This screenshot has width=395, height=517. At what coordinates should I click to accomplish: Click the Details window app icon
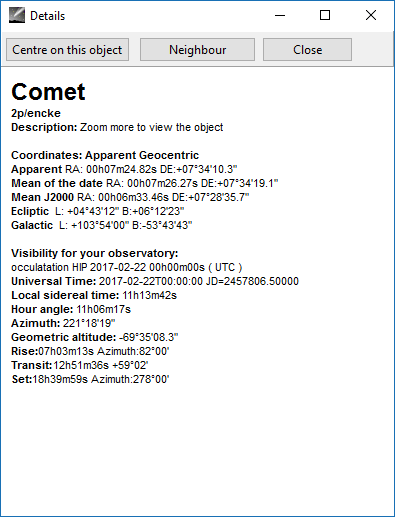pyautogui.click(x=17, y=15)
